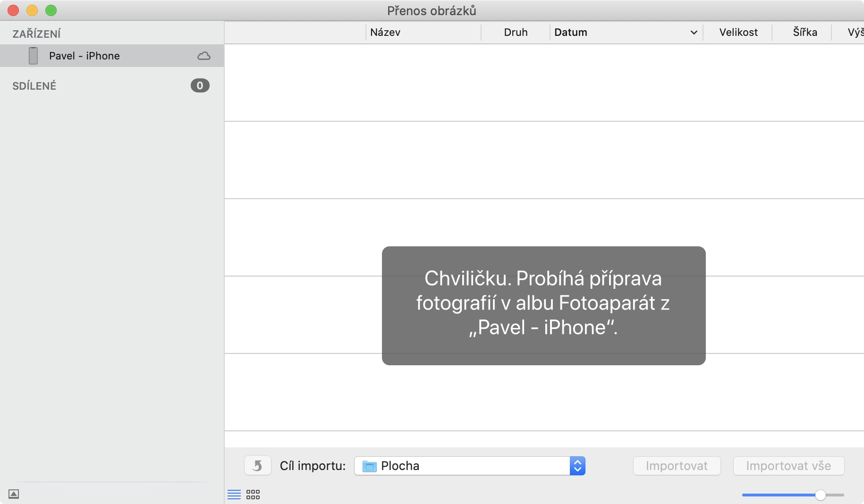Click the shared devices count badge
This screenshot has width=864, height=504.
(x=200, y=85)
